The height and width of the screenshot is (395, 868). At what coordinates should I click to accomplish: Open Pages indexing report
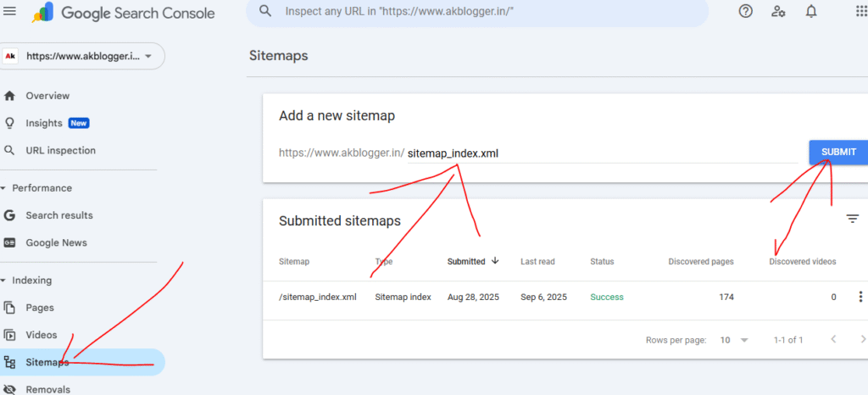tap(40, 308)
